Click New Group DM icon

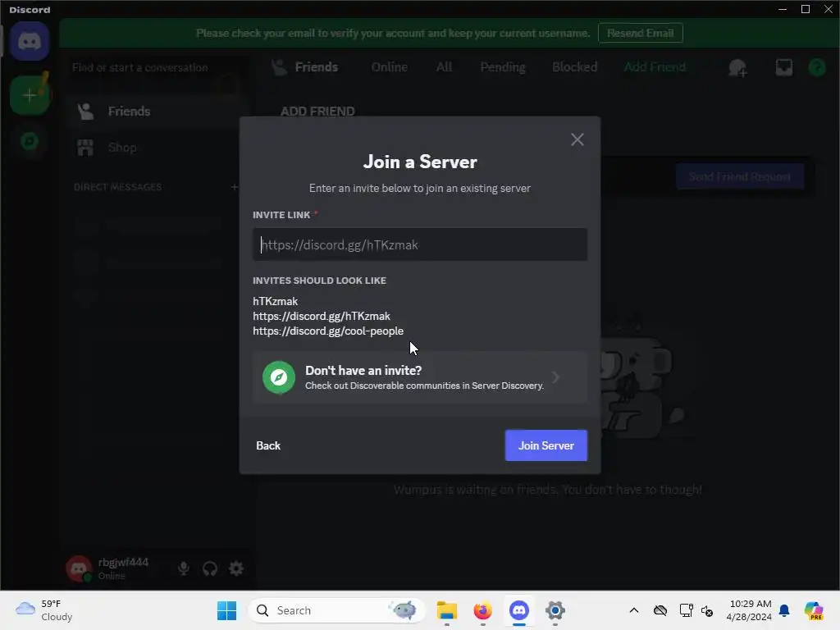pos(737,67)
